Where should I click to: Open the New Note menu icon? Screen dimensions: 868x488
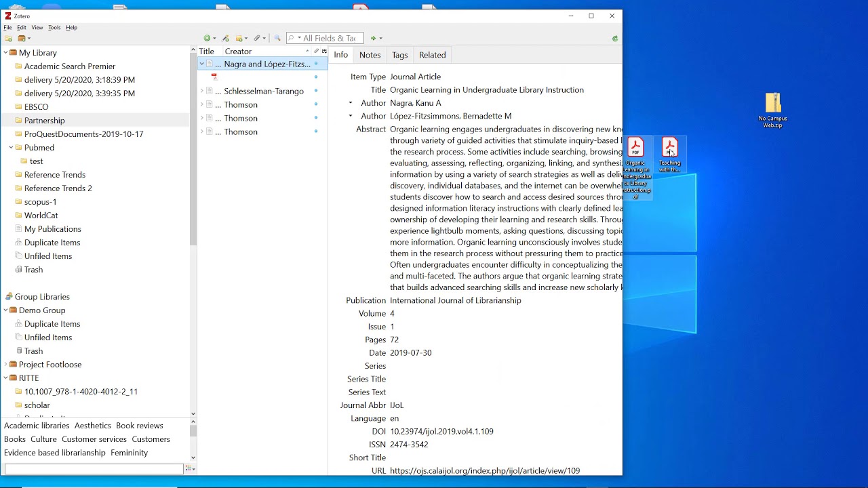[x=241, y=39]
